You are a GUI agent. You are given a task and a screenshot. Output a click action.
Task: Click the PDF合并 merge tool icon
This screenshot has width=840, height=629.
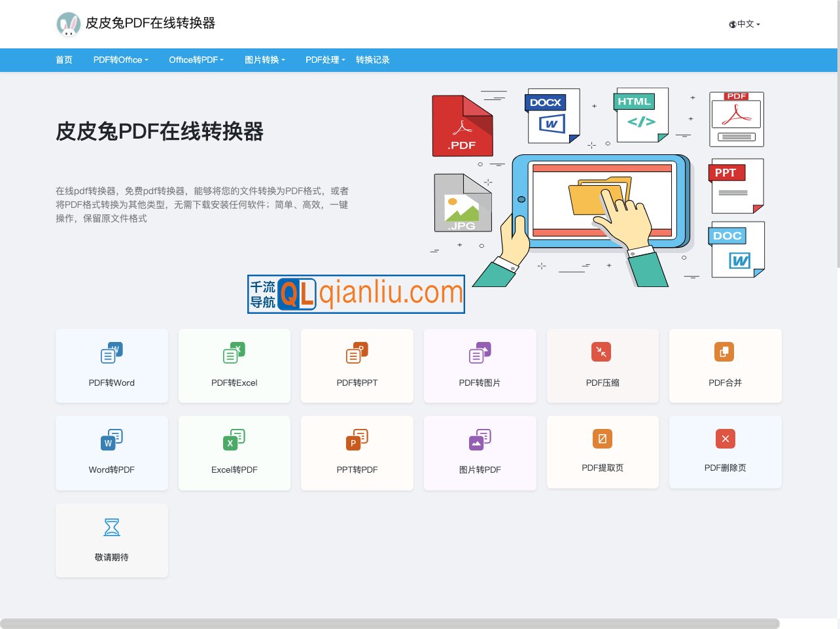pos(725,352)
